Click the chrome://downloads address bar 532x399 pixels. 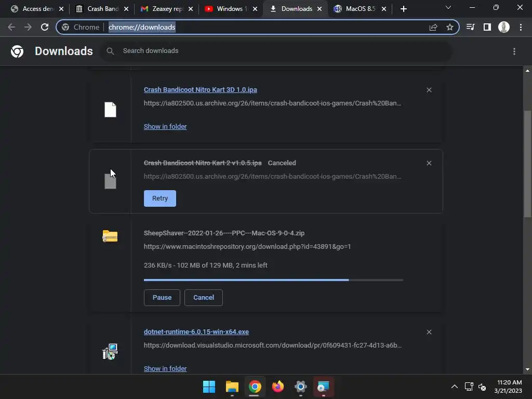click(258, 27)
